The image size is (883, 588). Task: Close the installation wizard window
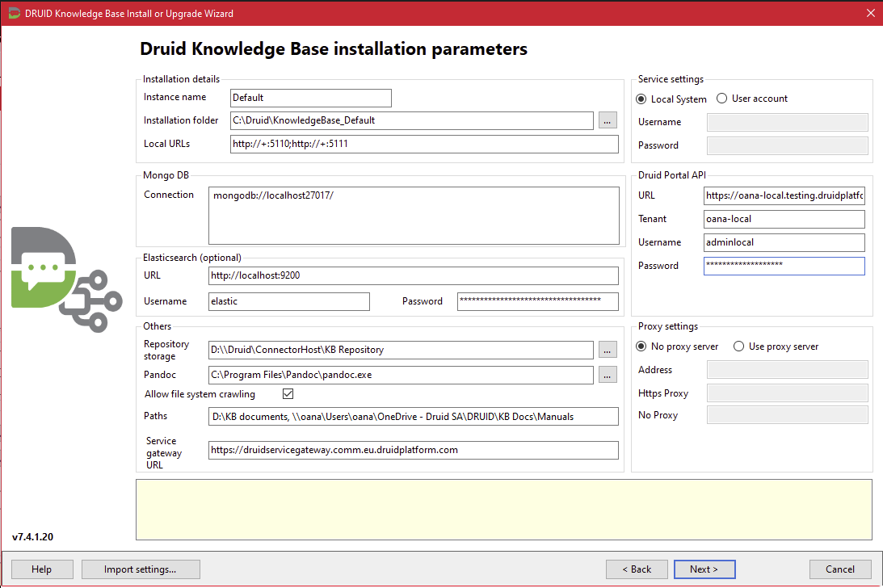[x=870, y=13]
